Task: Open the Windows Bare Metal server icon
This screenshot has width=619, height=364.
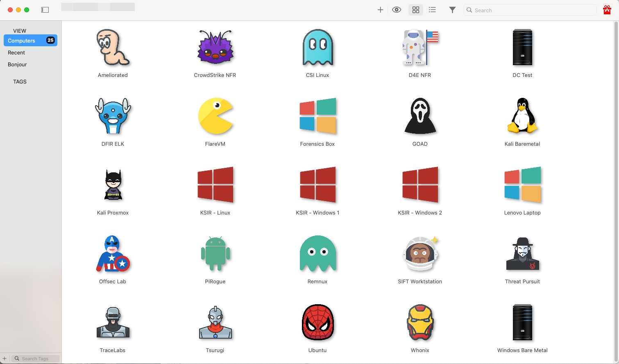Action: pos(522,322)
